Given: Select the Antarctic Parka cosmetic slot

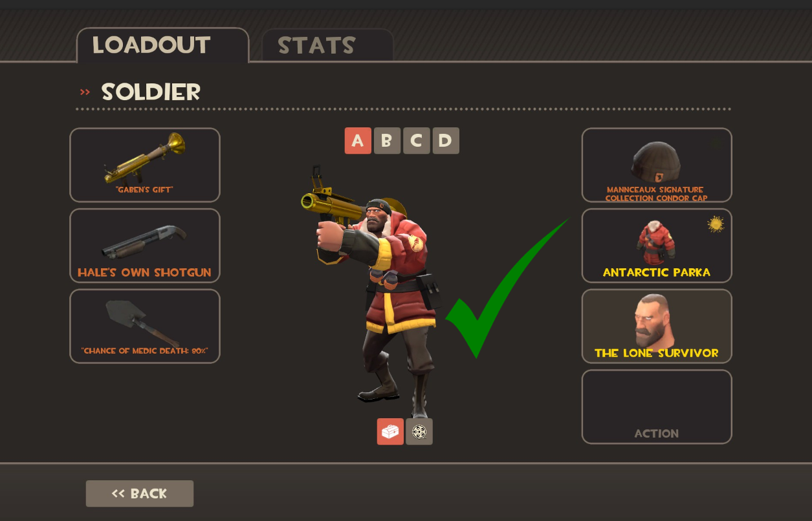Looking at the screenshot, I should [x=657, y=246].
